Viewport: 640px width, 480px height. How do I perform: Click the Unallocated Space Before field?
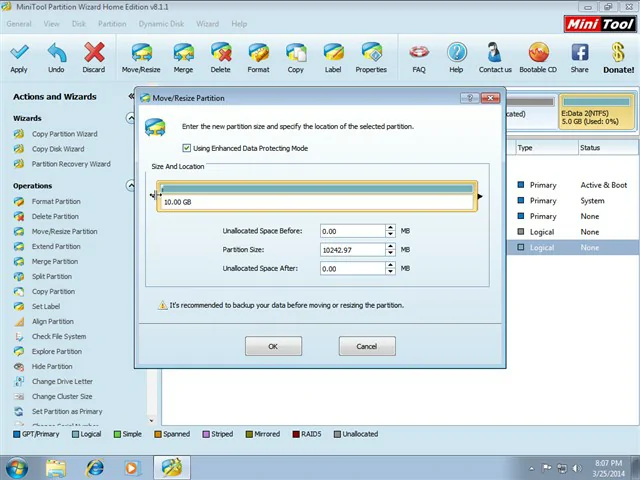(x=350, y=231)
